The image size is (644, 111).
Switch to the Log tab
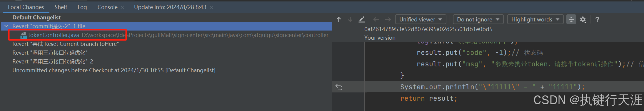coord(82,7)
